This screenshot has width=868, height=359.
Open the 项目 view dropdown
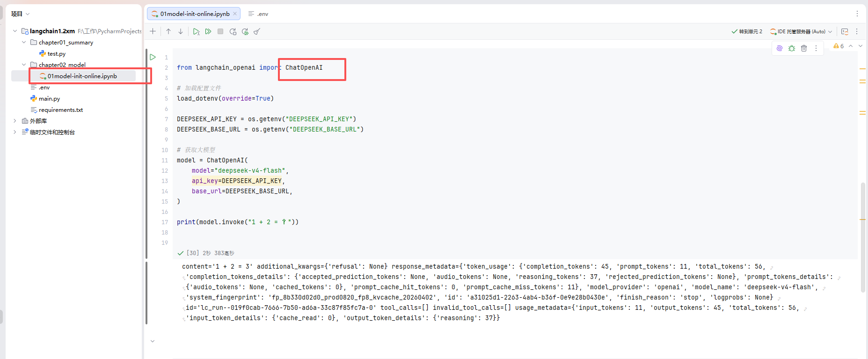[21, 14]
